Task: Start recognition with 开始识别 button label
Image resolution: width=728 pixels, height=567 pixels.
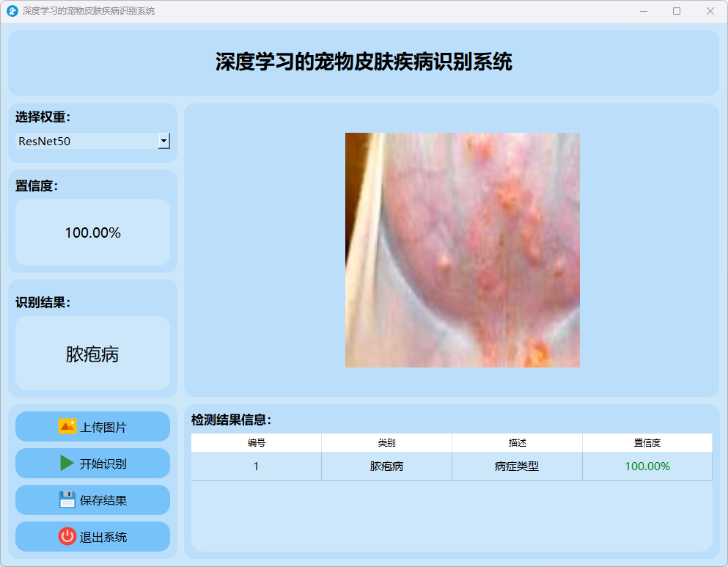Action: (103, 464)
